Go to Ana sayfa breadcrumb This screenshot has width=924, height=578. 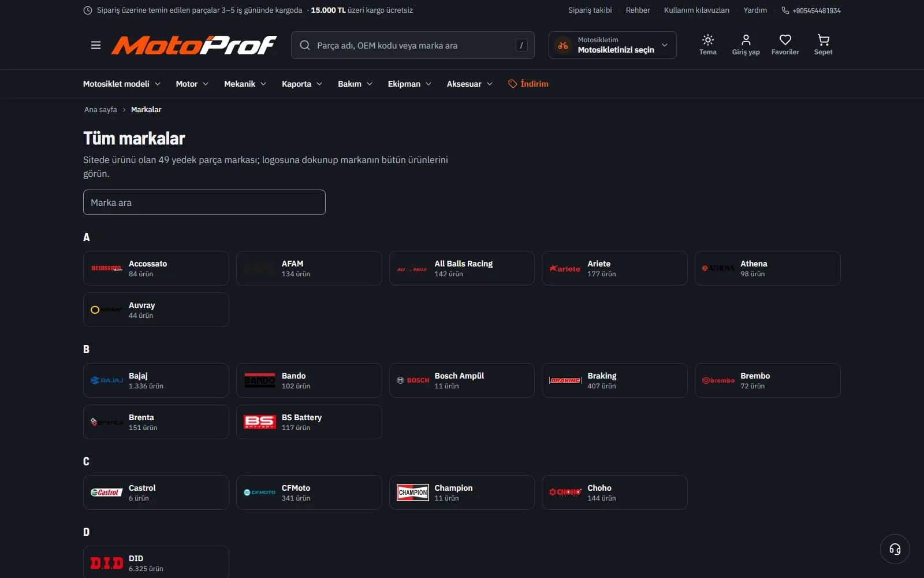click(100, 110)
